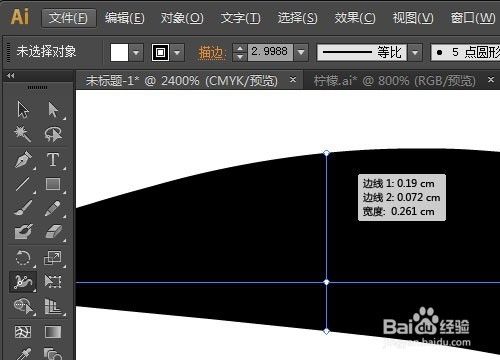The width and height of the screenshot is (500, 360).
Task: Select the Width tool
Action: [23, 282]
